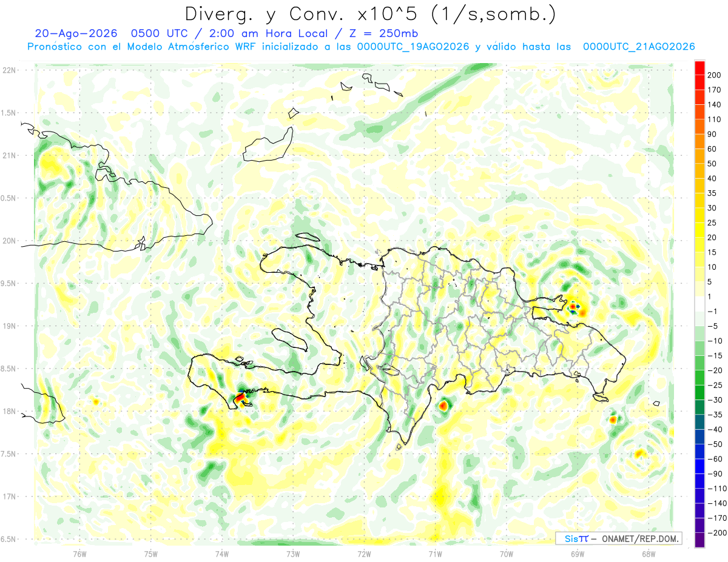Click the '18N' latitude axis label
The height and width of the screenshot is (562, 728).
pos(9,411)
